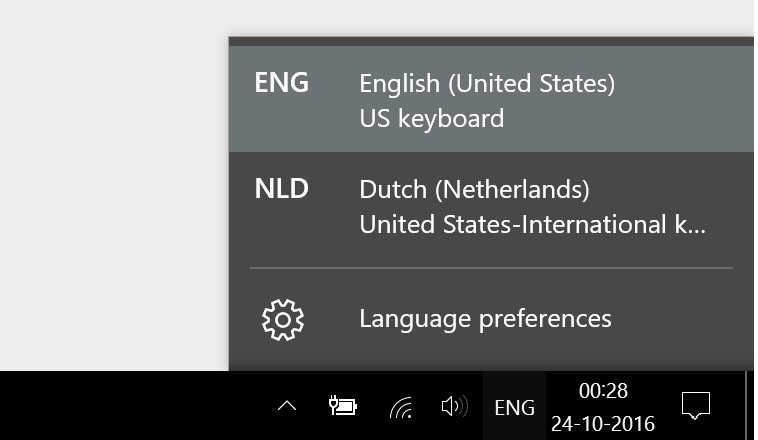The image size is (758, 440).
Task: Choose Dutch (Netherlands) input language
Action: pyautogui.click(x=474, y=189)
